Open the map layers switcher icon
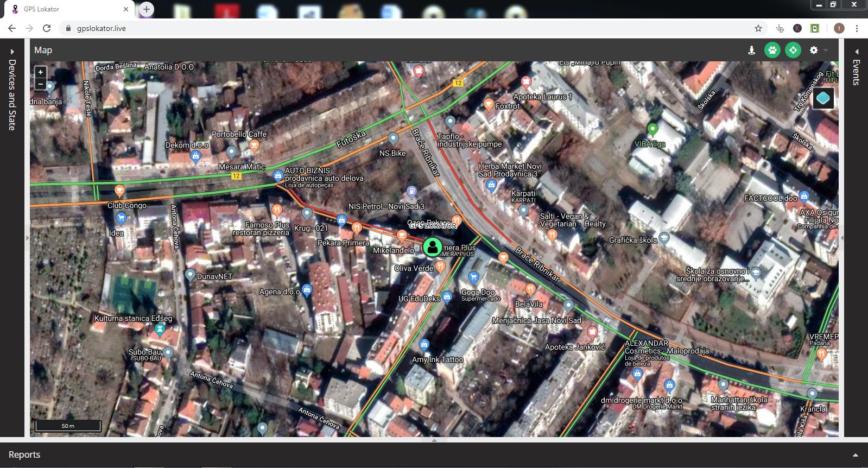The width and height of the screenshot is (868, 468). point(823,99)
